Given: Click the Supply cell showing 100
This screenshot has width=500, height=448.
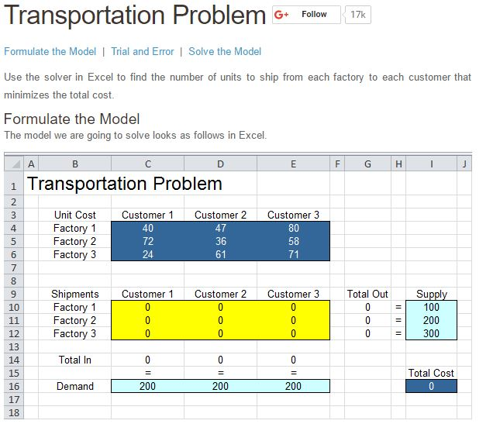Looking at the screenshot, I should 431,308.
